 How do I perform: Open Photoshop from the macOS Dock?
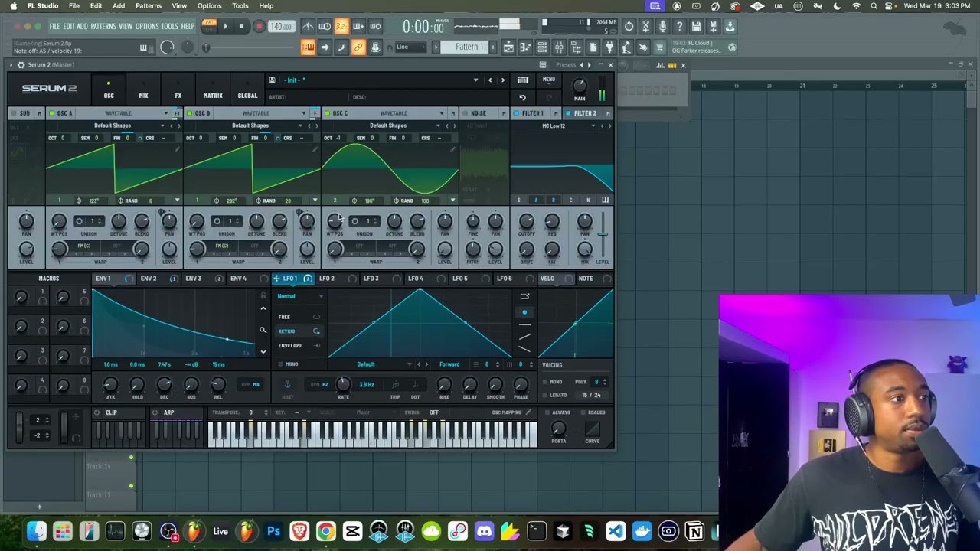[273, 530]
